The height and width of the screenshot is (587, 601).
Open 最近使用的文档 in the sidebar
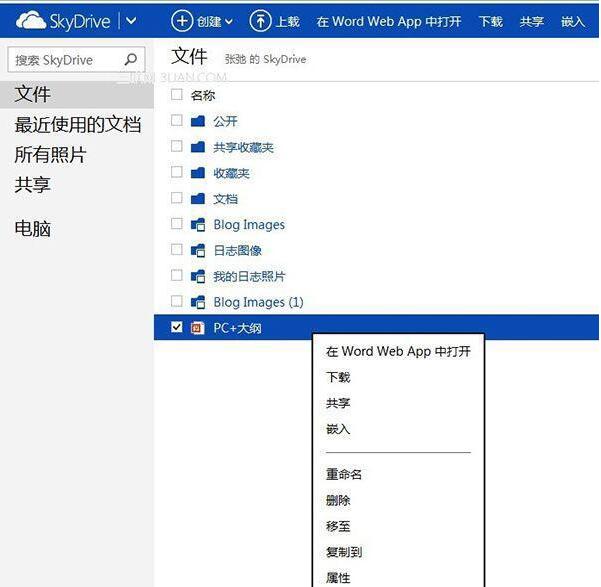[x=77, y=125]
